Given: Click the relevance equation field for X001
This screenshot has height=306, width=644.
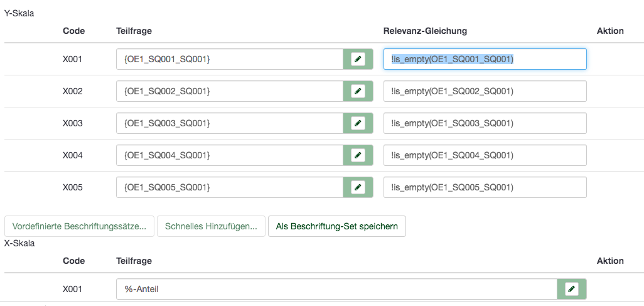Looking at the screenshot, I should [485, 59].
